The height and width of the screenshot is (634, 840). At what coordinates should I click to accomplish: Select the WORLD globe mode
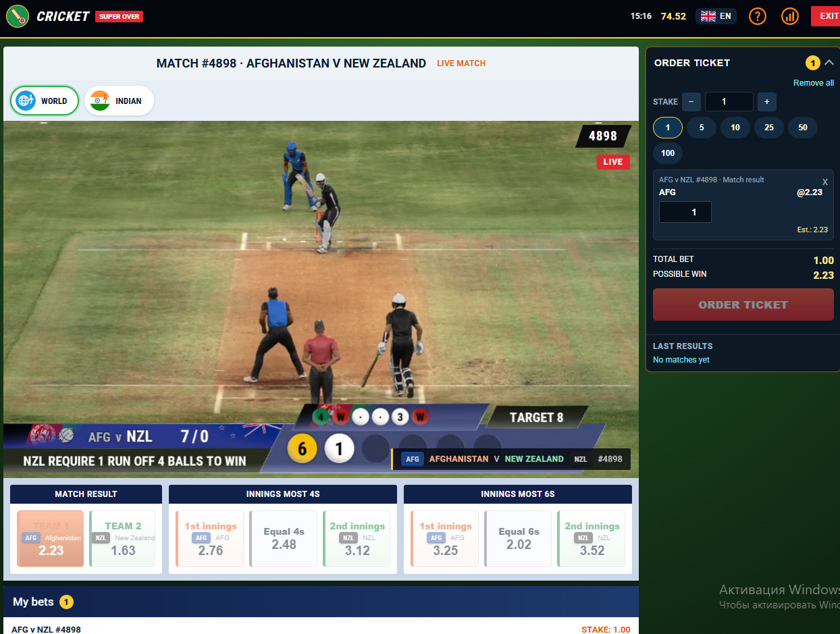click(x=45, y=101)
